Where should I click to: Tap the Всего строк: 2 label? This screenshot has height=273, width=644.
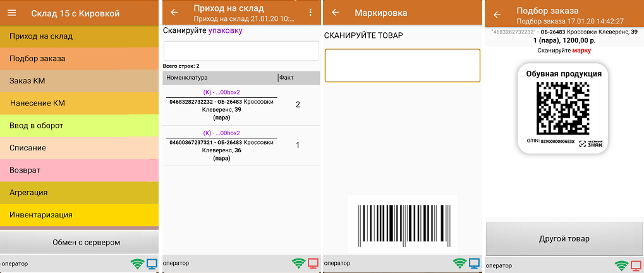(x=181, y=66)
